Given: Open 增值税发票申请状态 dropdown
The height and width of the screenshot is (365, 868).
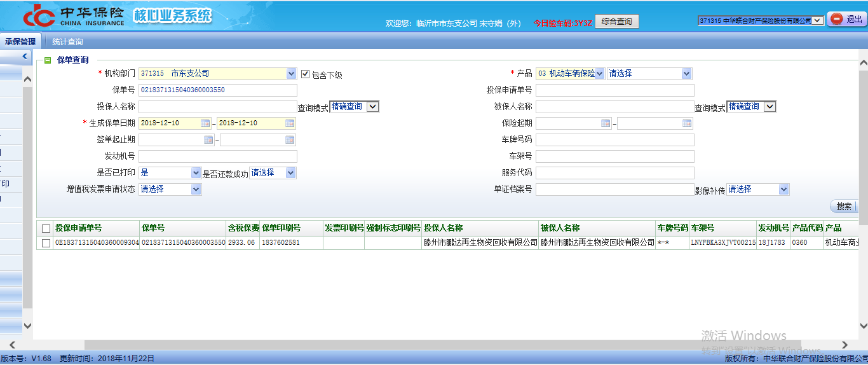Looking at the screenshot, I should point(196,189).
